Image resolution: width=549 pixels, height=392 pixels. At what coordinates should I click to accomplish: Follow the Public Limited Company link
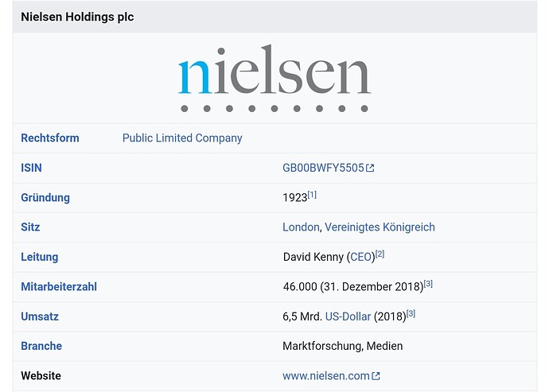point(182,138)
